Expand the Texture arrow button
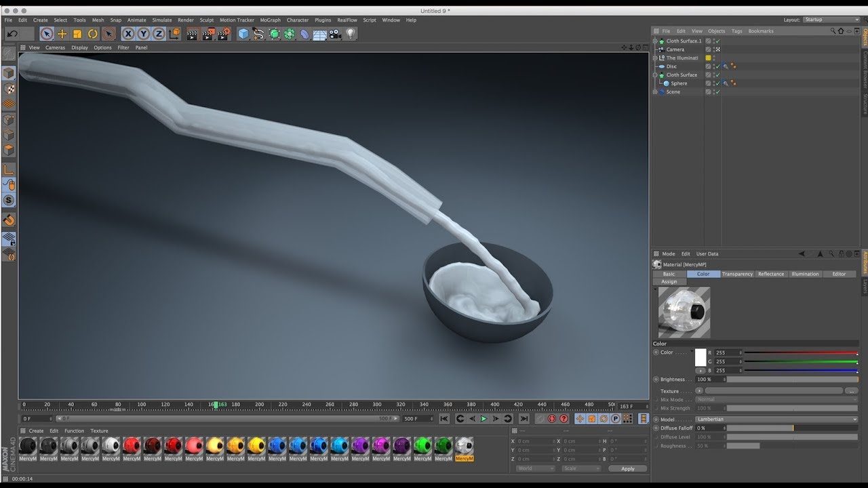 pos(698,391)
